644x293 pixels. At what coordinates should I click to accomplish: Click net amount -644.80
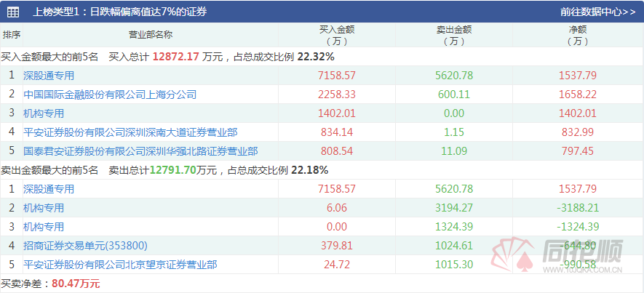pyautogui.click(x=578, y=246)
